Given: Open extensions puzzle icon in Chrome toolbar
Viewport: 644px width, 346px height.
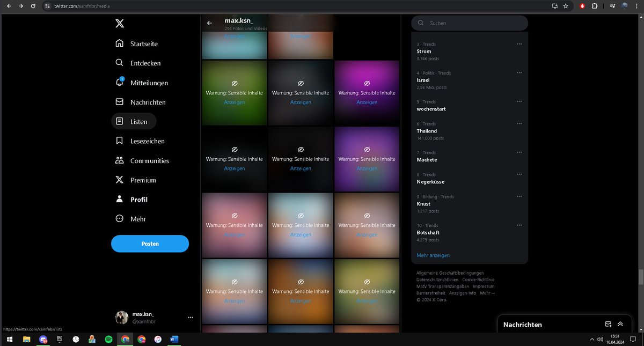Looking at the screenshot, I should [x=595, y=6].
